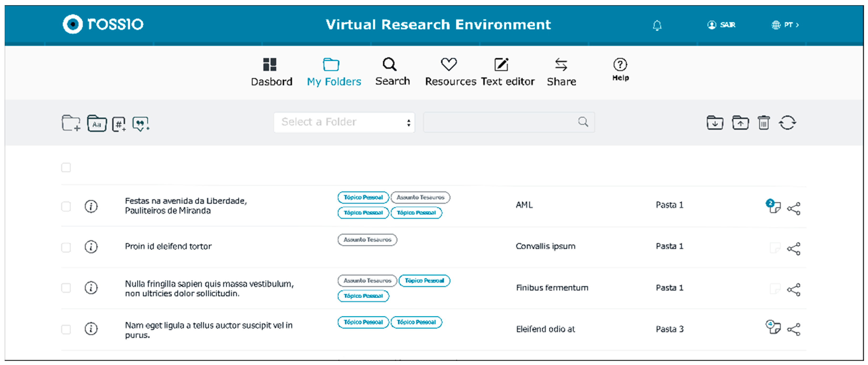Expand the PT language selector
The width and height of the screenshot is (868, 365).
786,25
